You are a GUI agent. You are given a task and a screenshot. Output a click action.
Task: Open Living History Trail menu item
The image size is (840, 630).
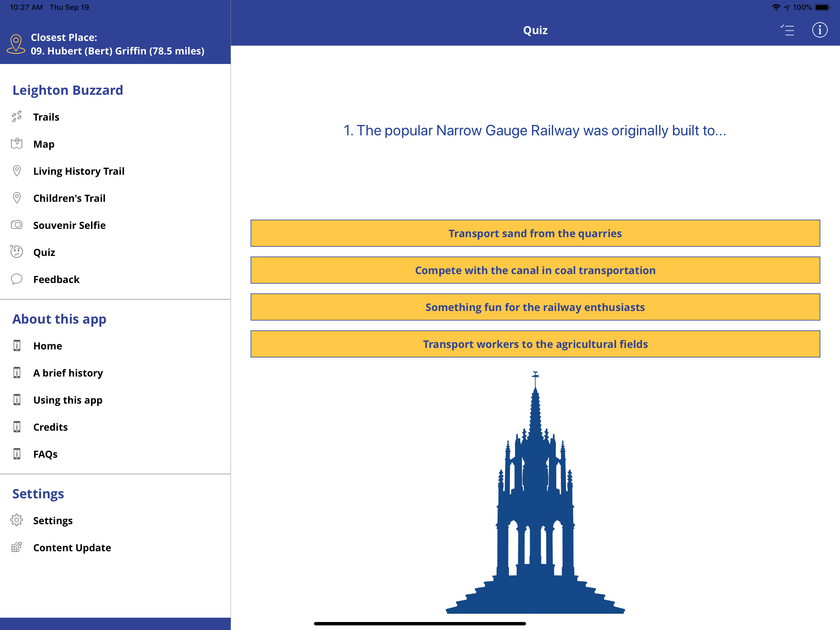click(79, 171)
